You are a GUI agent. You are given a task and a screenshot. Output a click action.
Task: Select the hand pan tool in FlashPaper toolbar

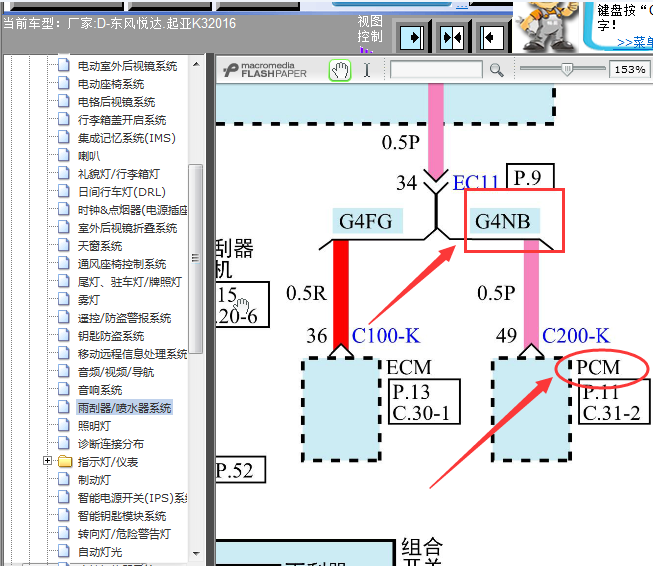point(340,70)
